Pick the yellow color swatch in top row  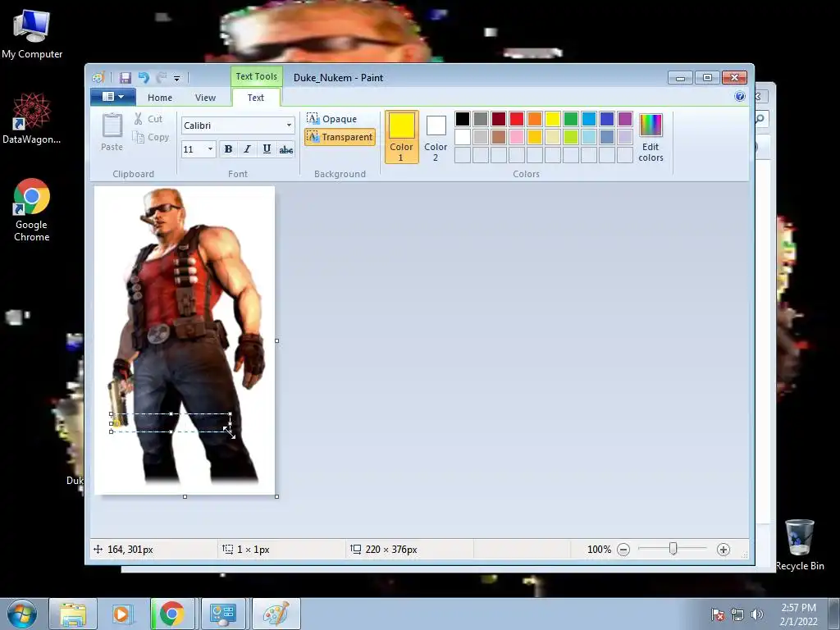(x=553, y=118)
